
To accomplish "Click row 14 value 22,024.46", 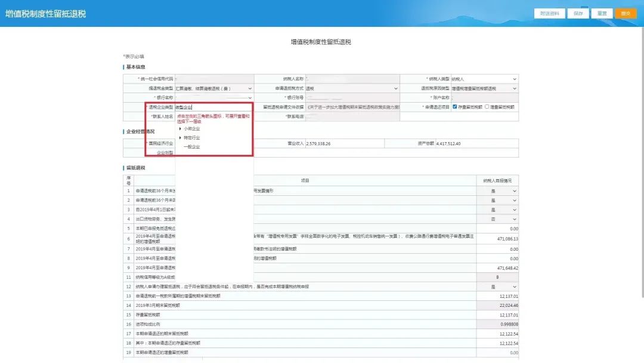I will 509,306.
